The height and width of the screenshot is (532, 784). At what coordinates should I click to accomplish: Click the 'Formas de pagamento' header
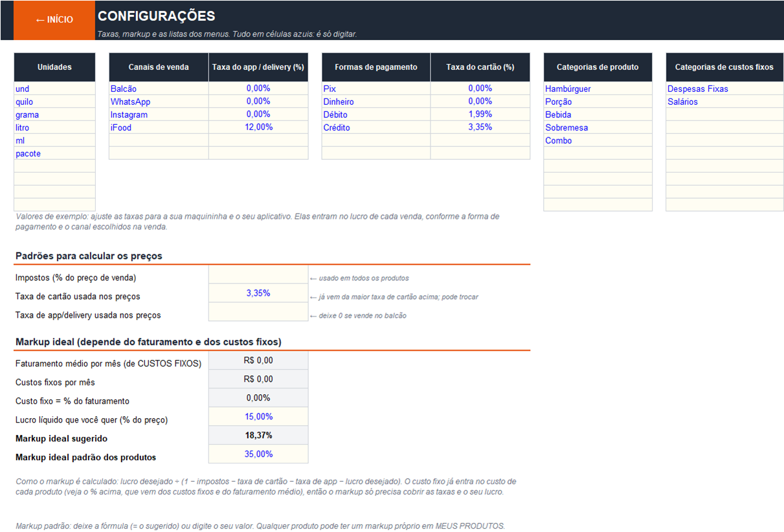[376, 67]
